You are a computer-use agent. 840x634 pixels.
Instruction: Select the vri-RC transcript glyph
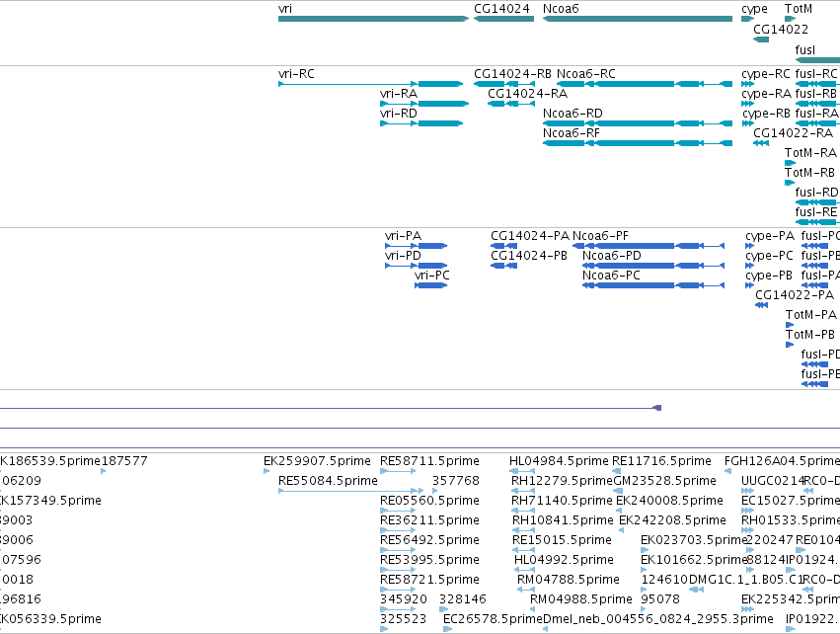tap(371, 84)
